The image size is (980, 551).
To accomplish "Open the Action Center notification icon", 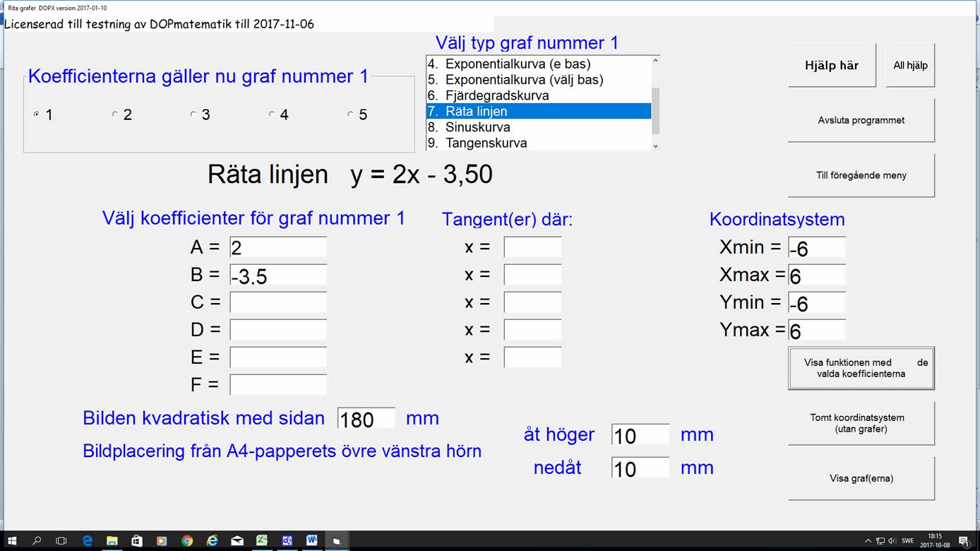I will coord(963,541).
